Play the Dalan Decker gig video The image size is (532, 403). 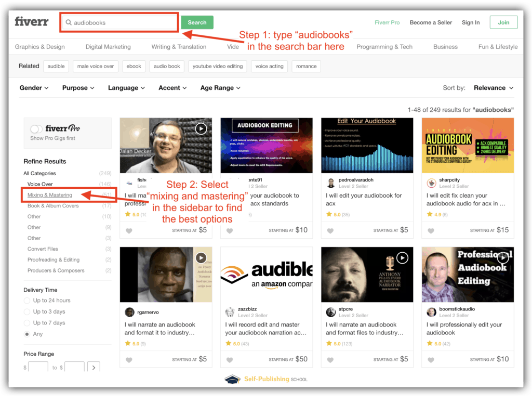[201, 128]
